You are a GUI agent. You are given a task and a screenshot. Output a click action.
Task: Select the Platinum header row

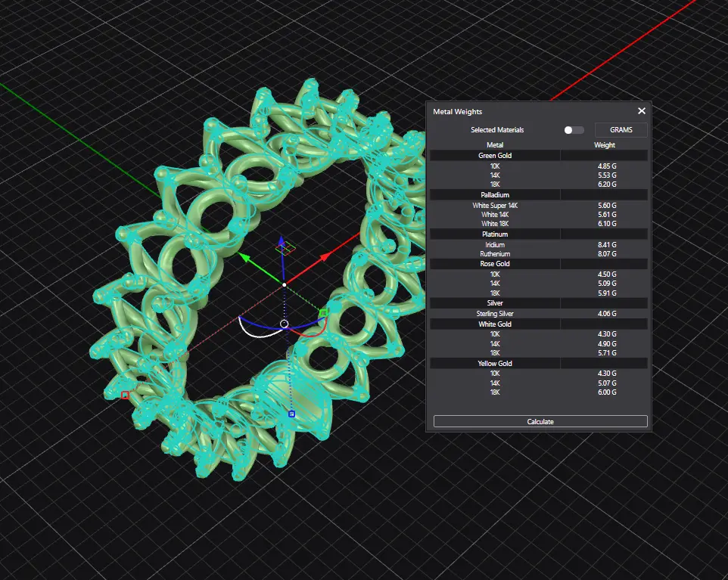(x=539, y=234)
